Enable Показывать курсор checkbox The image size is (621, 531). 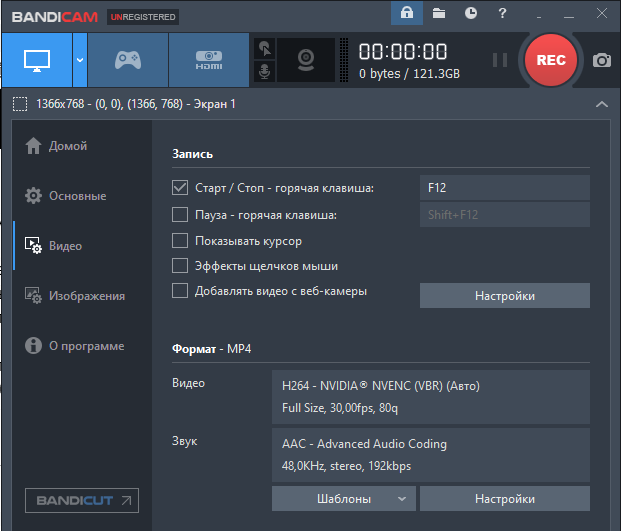[x=180, y=240]
